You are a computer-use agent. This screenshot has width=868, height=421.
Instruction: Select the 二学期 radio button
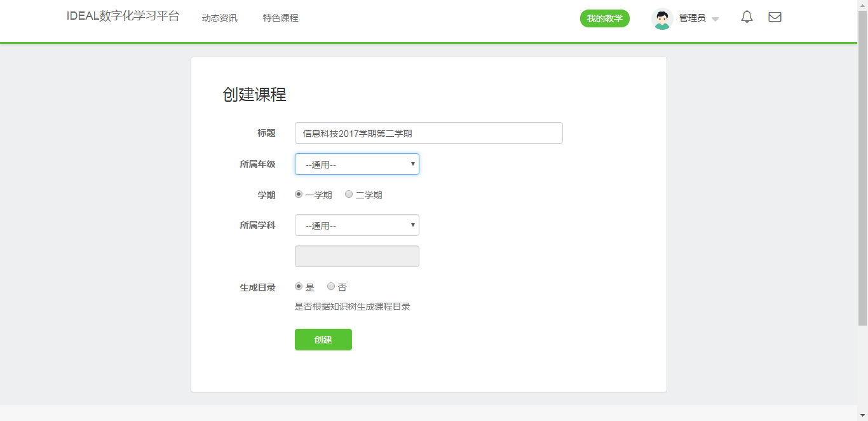coord(349,195)
